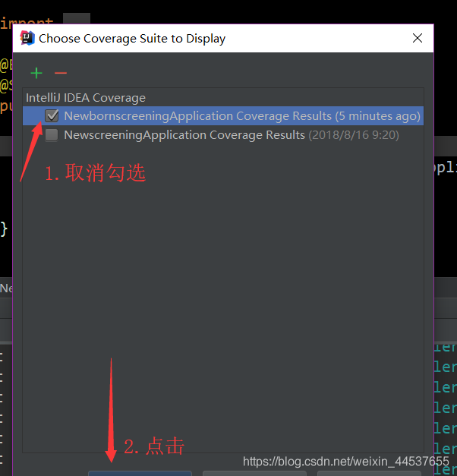
Task: Select the 'NewbornscreeningApplication Coverage Results (5 minutes ago)' row
Action: tap(223, 115)
